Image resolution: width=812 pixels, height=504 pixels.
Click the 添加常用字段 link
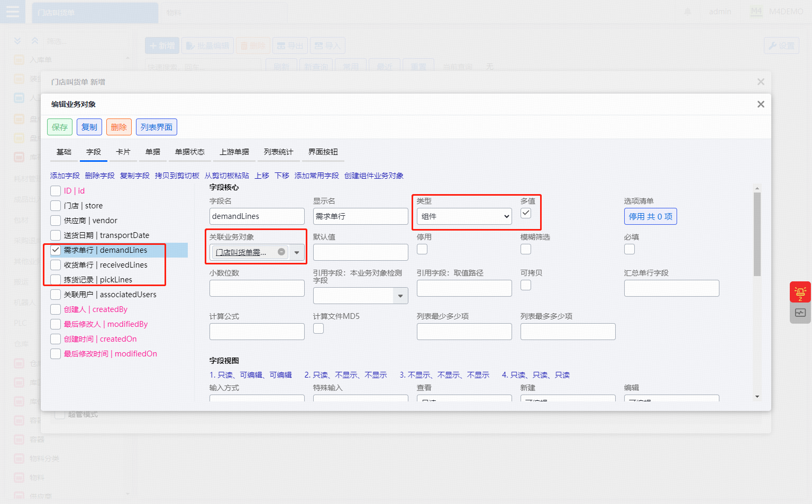click(x=317, y=176)
